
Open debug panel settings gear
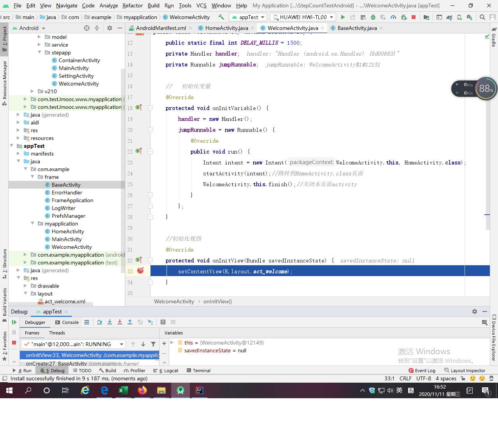click(x=475, y=311)
